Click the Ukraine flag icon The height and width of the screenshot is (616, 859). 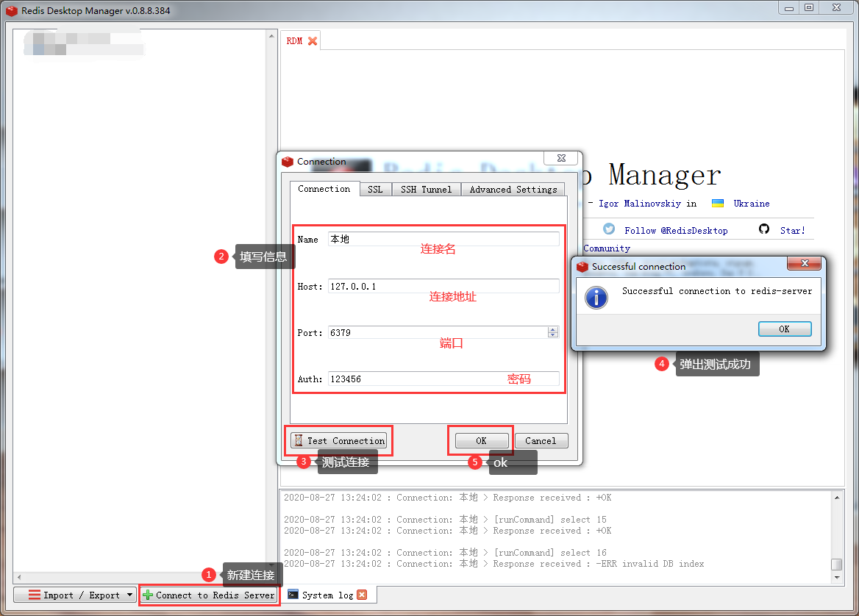pos(717,203)
